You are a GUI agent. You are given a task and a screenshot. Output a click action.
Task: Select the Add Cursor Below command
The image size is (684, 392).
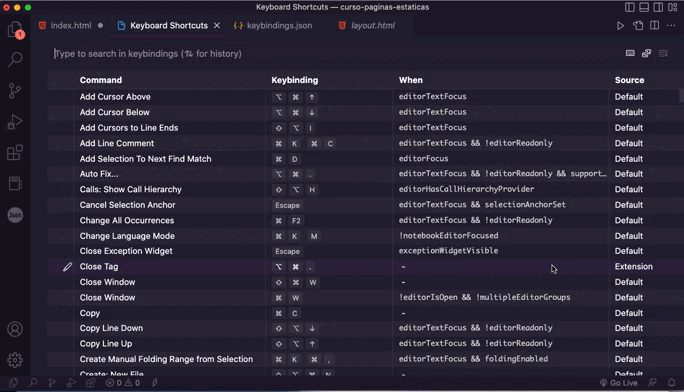114,112
